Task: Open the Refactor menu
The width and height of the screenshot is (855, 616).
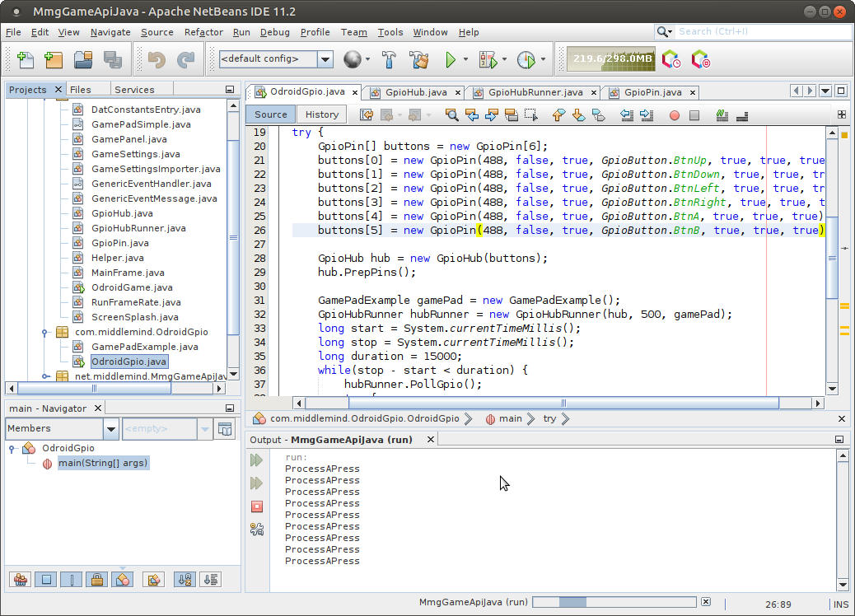Action: (x=203, y=32)
